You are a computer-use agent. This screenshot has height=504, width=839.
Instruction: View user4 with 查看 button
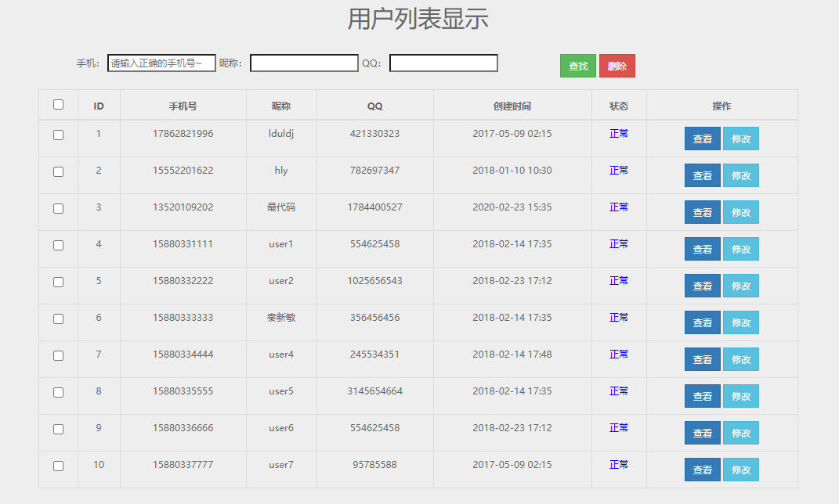point(703,359)
